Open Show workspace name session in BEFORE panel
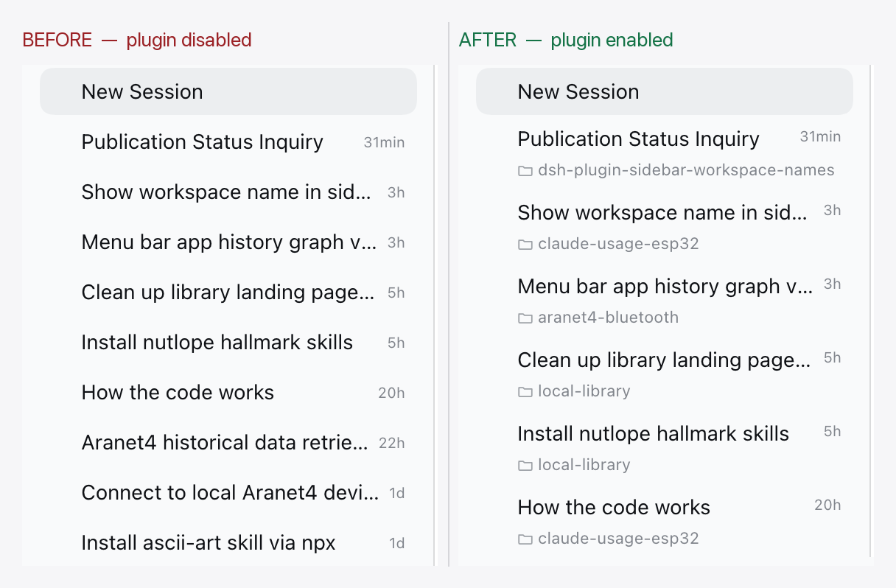This screenshot has height=588, width=896. tap(228, 192)
